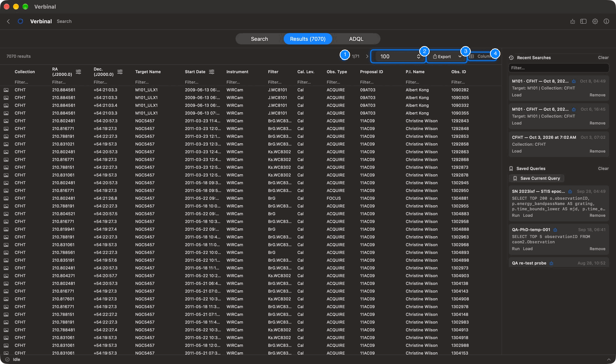Open the Export dropdown menu
616x364 pixels.
coord(447,57)
